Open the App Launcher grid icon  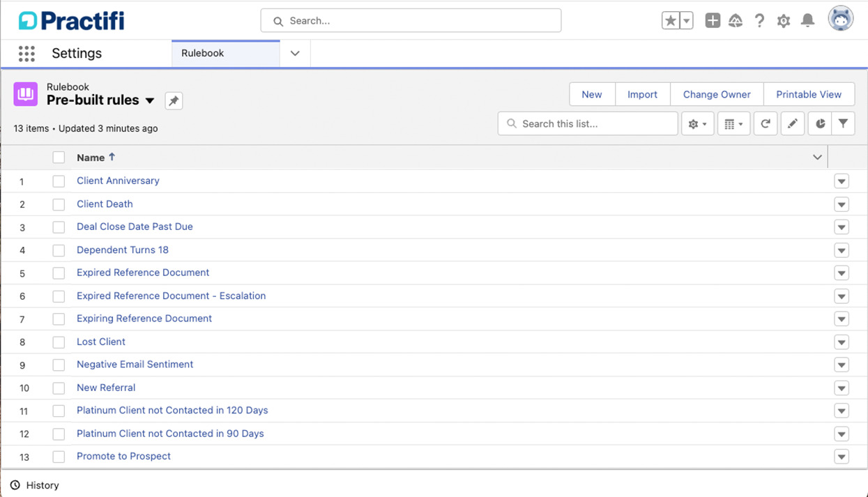pos(26,54)
